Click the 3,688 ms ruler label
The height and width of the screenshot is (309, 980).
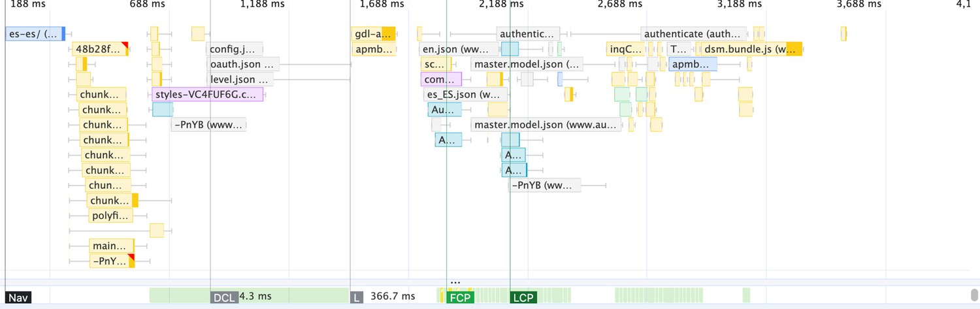pos(859,5)
